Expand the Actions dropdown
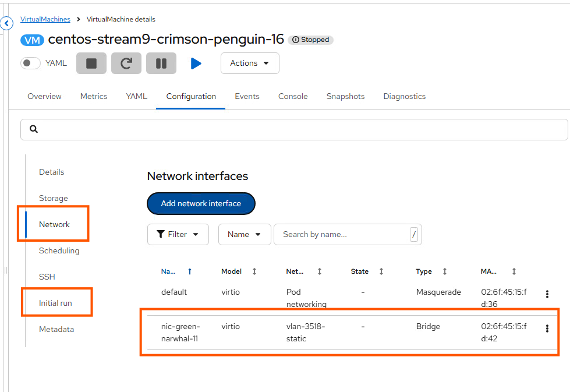The image size is (570, 392). coord(250,63)
